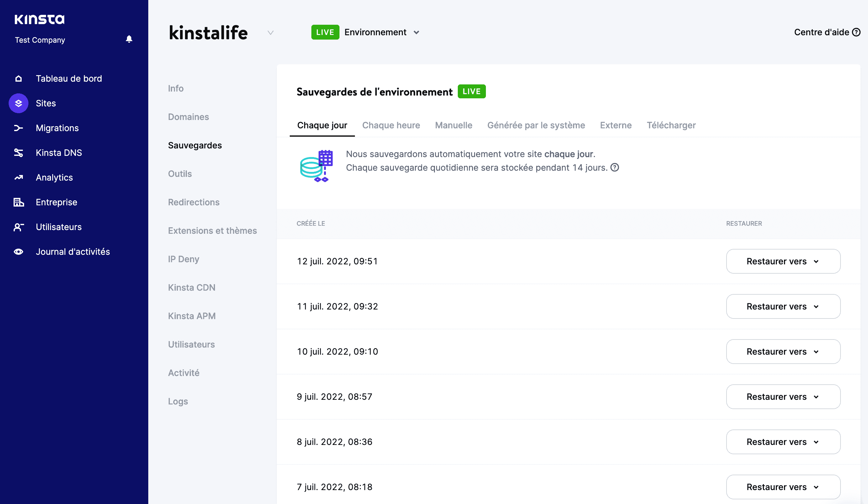Open Kinsta DNS via its sidebar icon
The width and height of the screenshot is (868, 504).
pos(18,153)
